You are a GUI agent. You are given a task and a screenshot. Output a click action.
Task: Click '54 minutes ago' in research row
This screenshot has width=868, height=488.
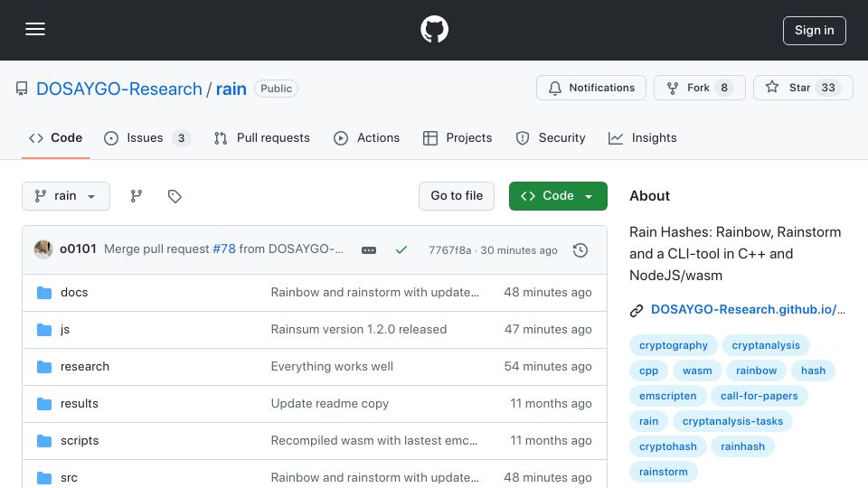(548, 366)
